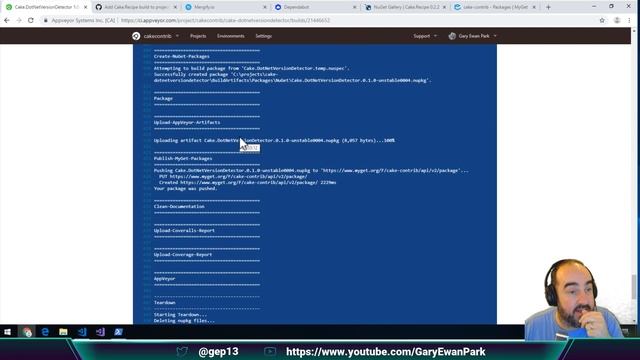
Task: Bookmark this page with the star icon
Action: click(x=602, y=20)
